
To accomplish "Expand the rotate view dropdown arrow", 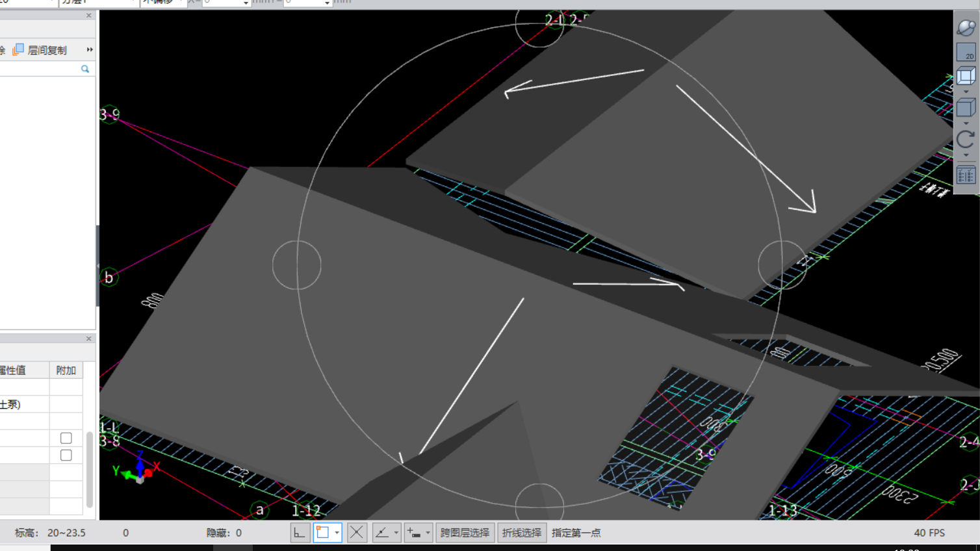I will click(x=966, y=155).
